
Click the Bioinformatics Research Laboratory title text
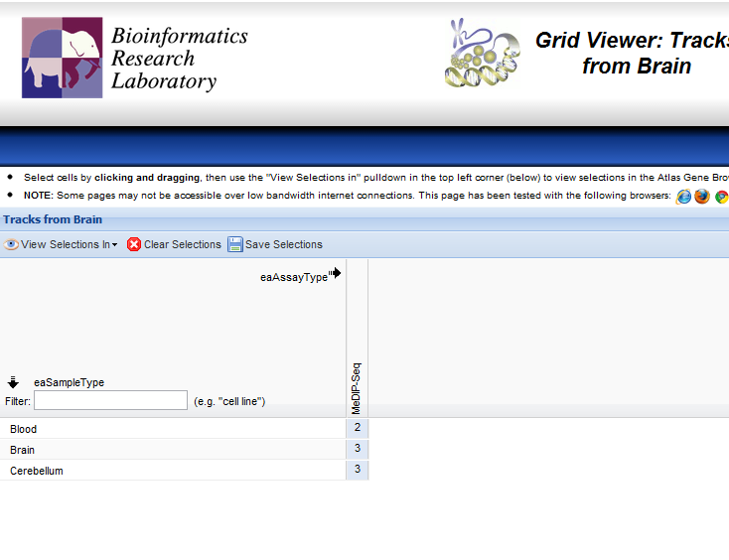pos(179,59)
